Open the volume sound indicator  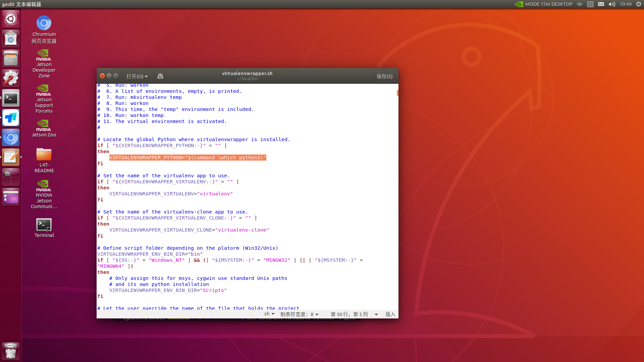(612, 4)
